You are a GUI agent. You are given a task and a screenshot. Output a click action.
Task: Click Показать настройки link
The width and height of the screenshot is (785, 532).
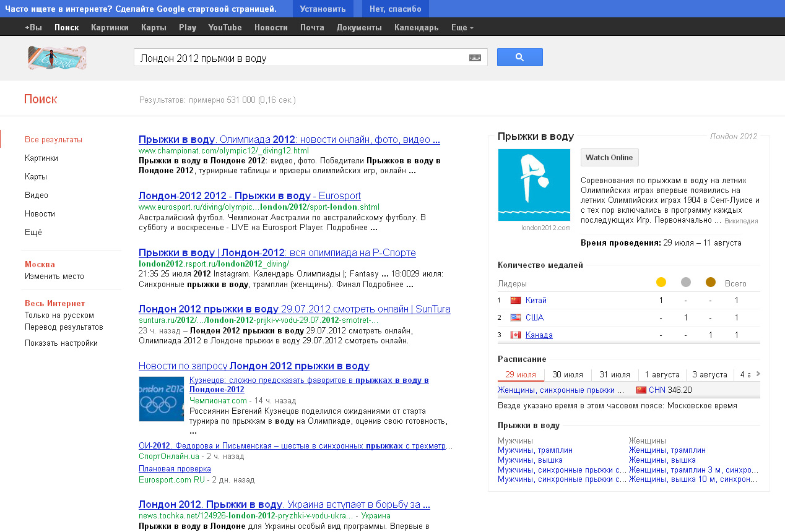(61, 343)
